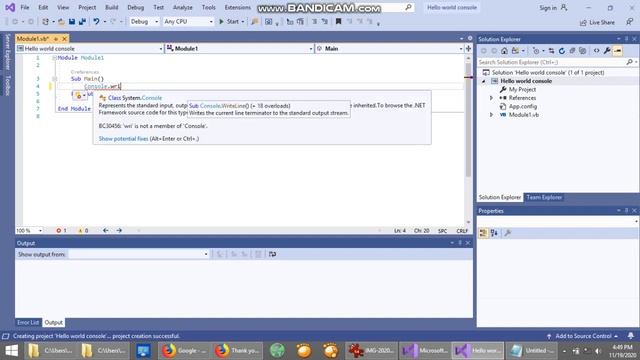
Task: Toggle Preview Selected Items icon
Action: (618, 51)
